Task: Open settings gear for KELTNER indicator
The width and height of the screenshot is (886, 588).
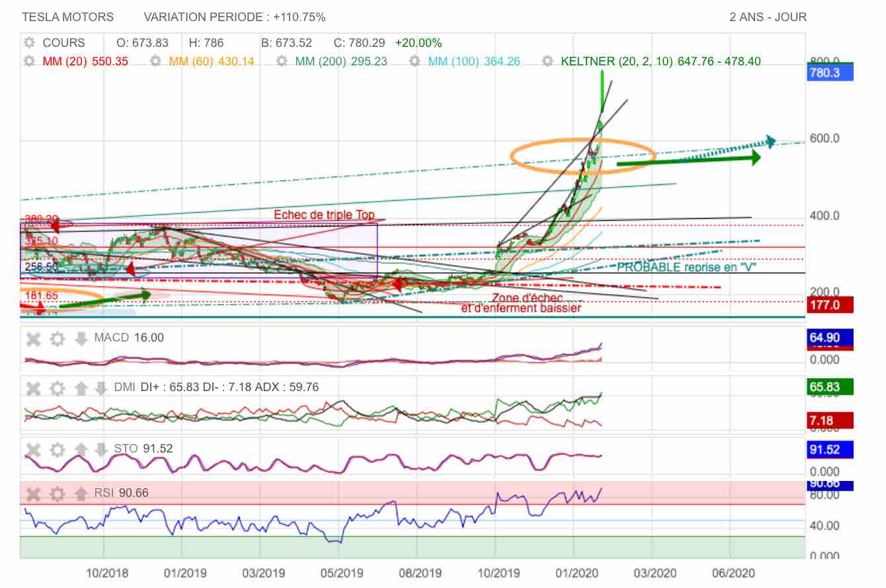Action: point(547,61)
